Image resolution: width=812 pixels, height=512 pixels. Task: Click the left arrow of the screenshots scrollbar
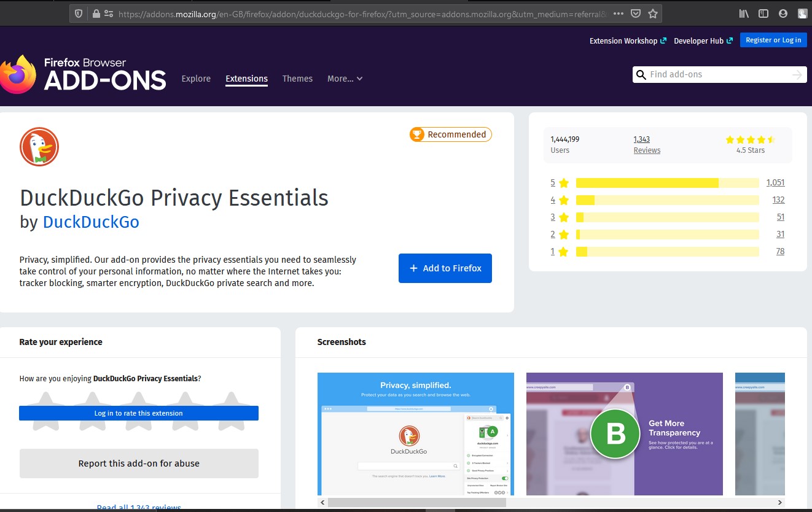(322, 502)
